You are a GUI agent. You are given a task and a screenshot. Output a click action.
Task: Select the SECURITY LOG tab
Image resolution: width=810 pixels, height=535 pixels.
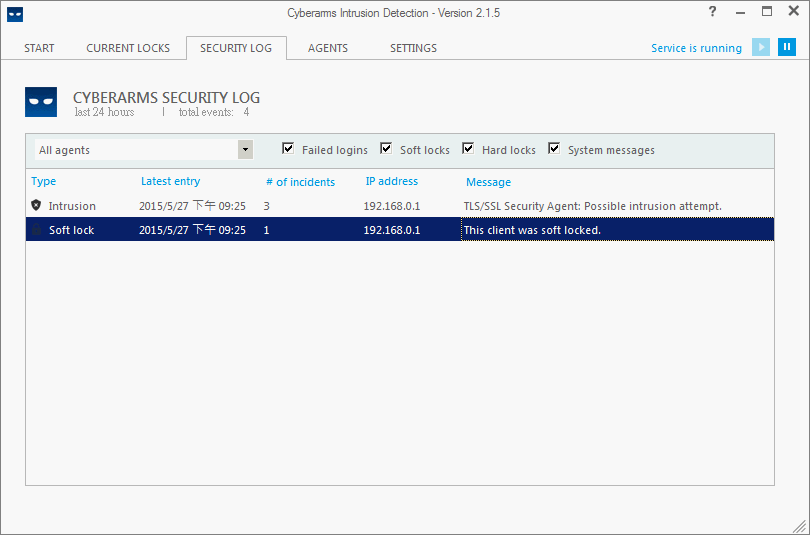pos(236,48)
